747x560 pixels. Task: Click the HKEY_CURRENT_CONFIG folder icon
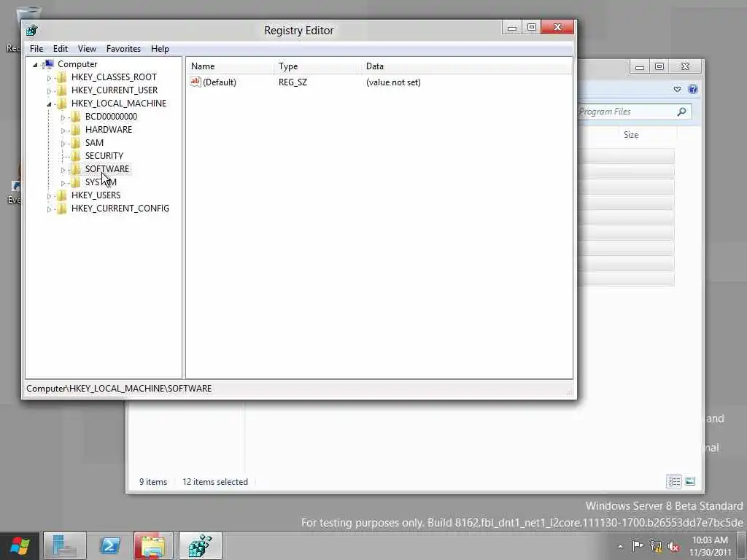click(x=61, y=208)
